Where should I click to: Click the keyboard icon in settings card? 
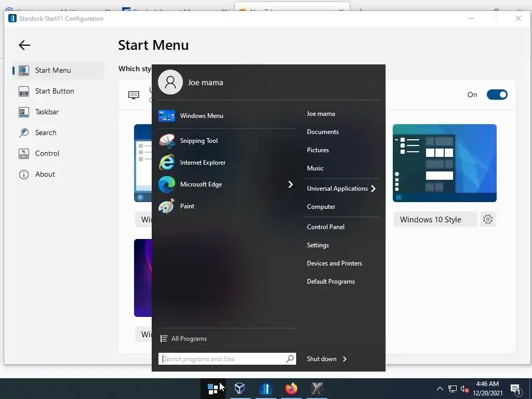[134, 95]
